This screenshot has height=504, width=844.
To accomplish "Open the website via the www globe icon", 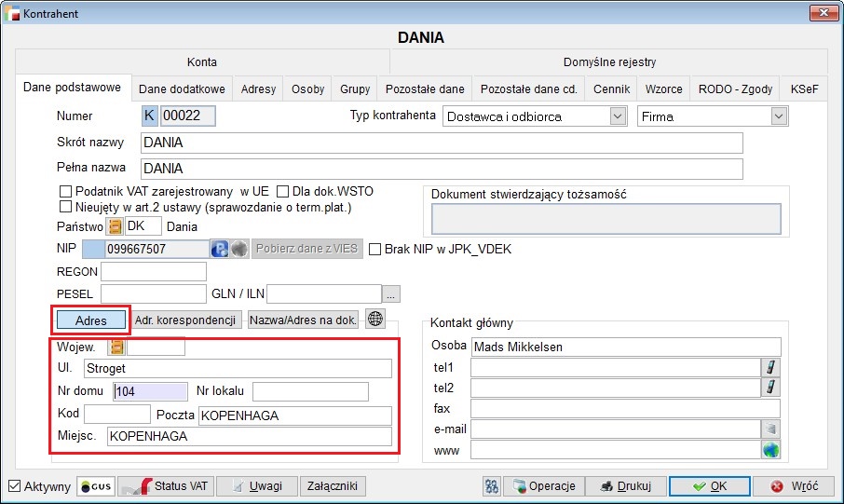I will (x=770, y=450).
